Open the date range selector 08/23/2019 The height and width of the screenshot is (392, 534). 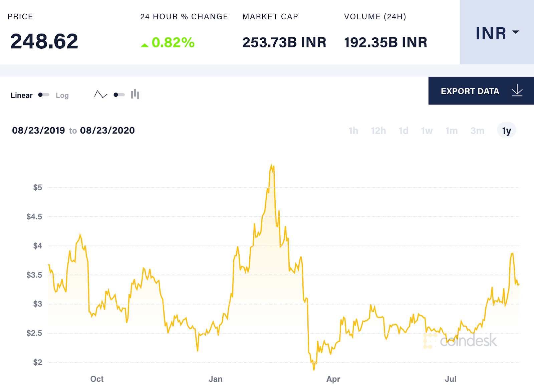38,130
